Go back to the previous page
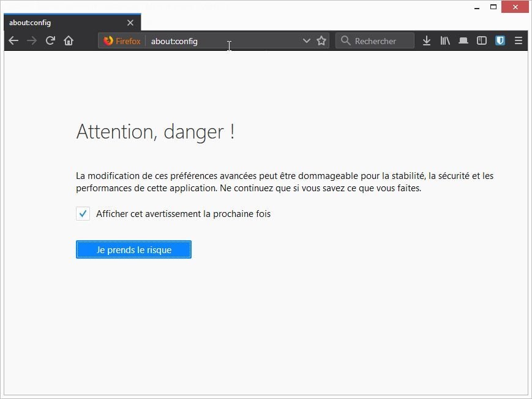 click(x=13, y=40)
